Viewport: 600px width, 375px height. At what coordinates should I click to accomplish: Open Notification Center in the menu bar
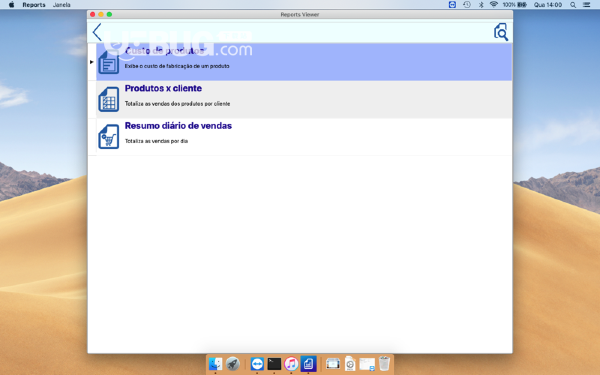point(587,5)
